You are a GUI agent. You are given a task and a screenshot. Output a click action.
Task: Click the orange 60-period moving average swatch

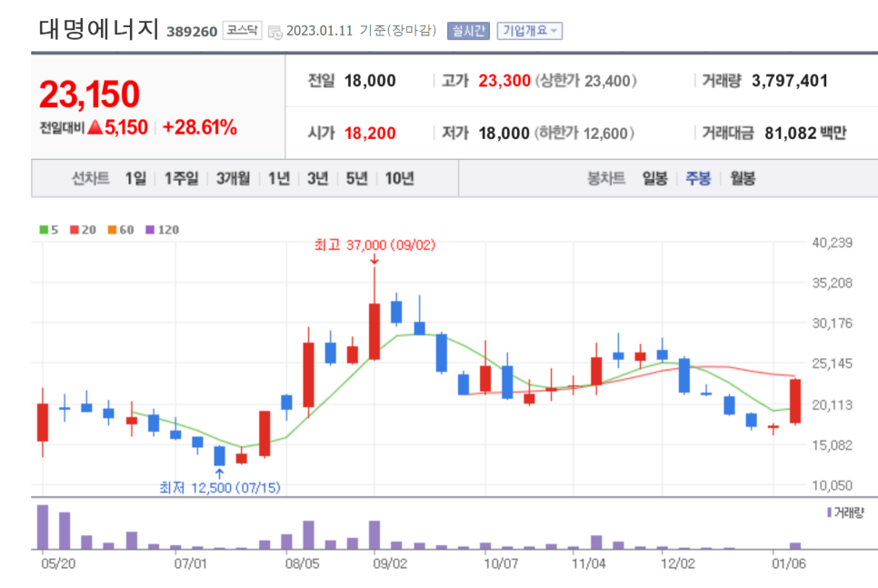coord(112,230)
